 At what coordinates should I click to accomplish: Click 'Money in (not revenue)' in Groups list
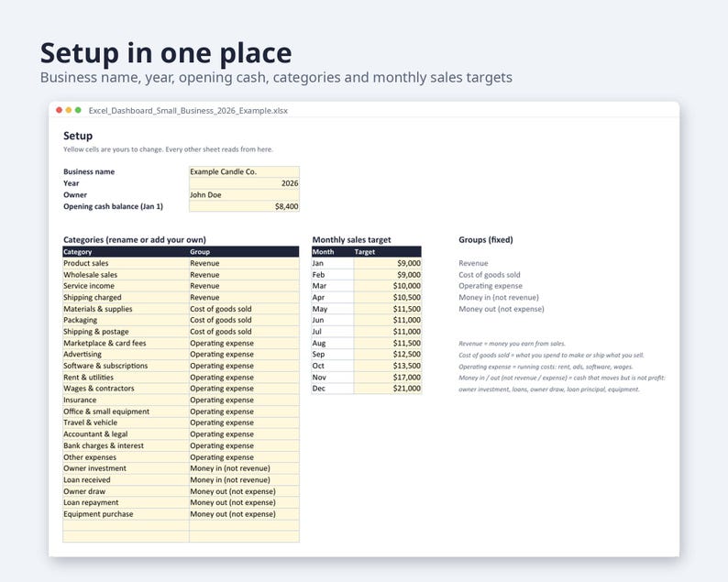tap(499, 298)
